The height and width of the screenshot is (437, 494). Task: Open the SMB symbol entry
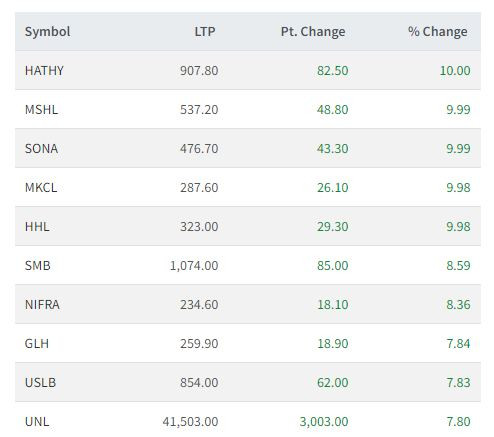pyautogui.click(x=38, y=265)
